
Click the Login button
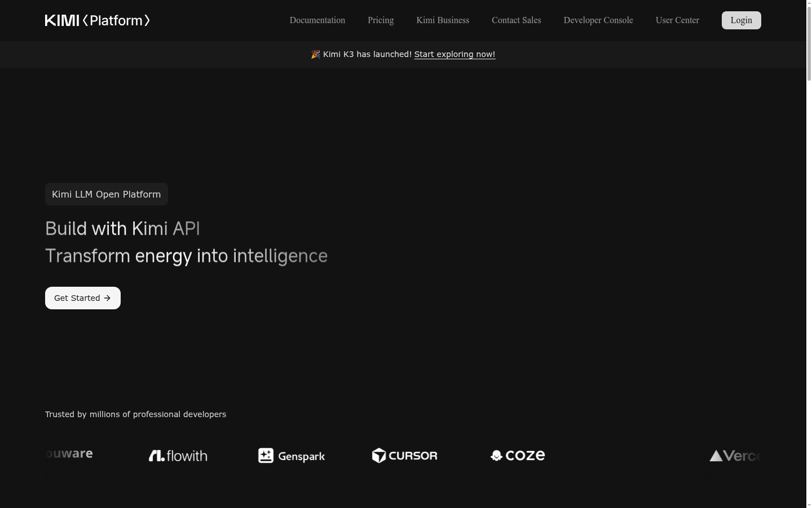[x=742, y=20]
